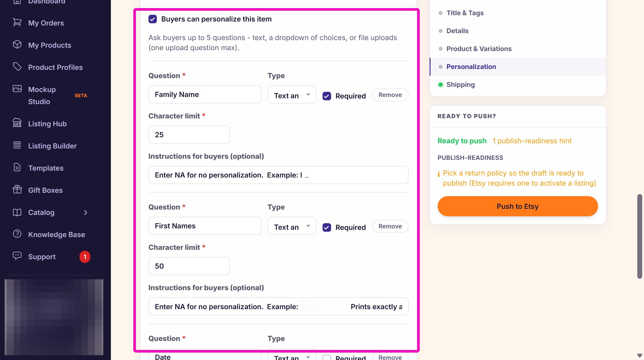644x360 pixels.
Task: Jump to Product & Variations section
Action: [x=479, y=49]
